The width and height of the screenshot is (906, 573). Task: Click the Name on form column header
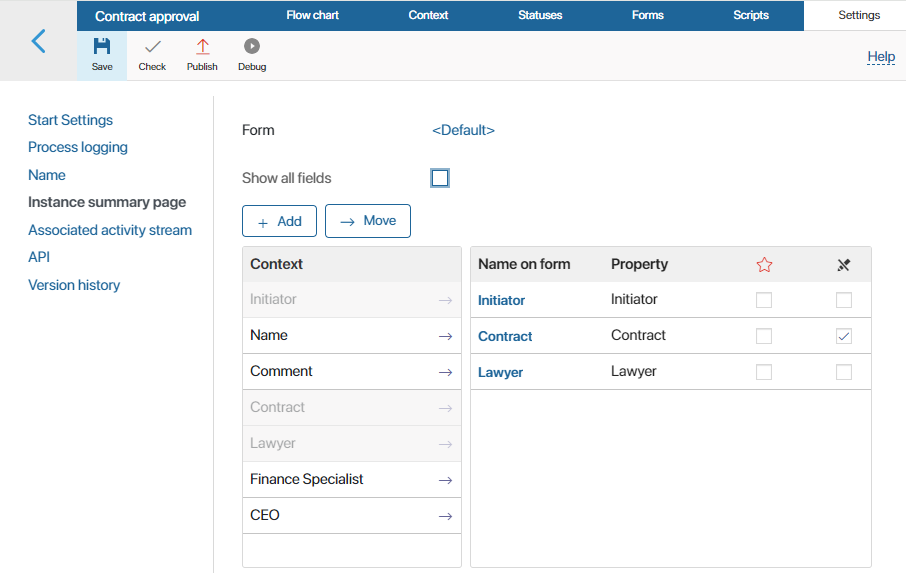click(x=524, y=264)
